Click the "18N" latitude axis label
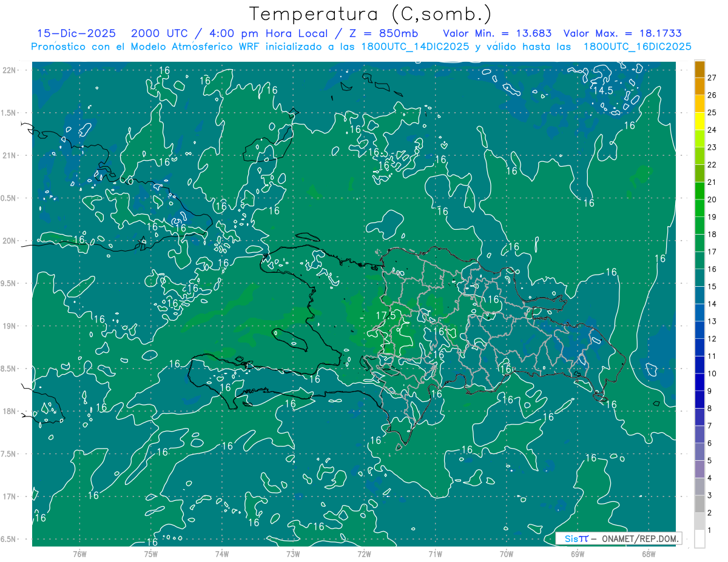 pyautogui.click(x=10, y=411)
